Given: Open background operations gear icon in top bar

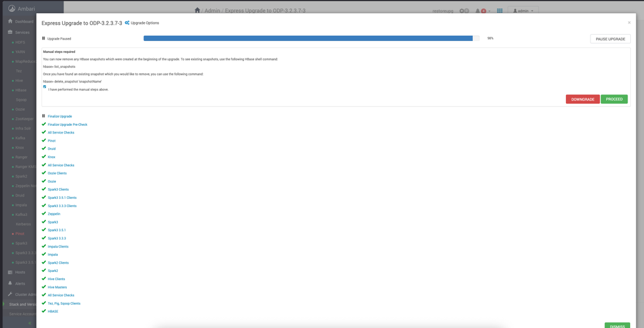Looking at the screenshot, I should [x=462, y=11].
